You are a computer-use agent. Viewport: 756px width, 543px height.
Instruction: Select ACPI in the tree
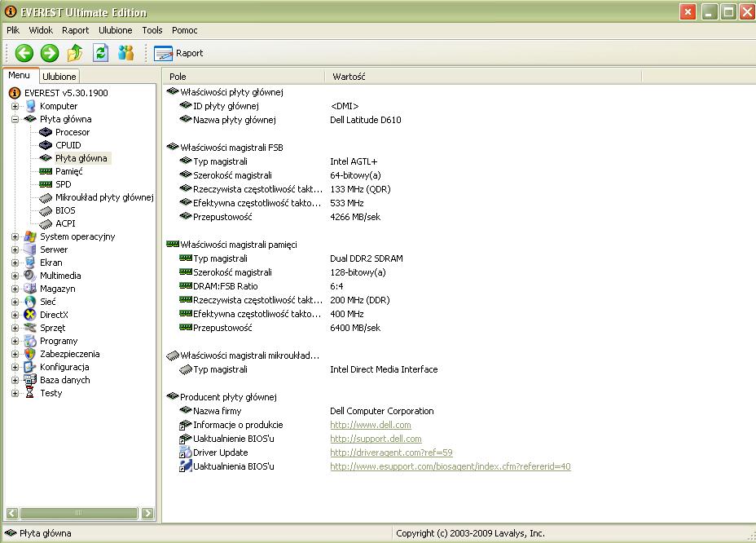(65, 223)
